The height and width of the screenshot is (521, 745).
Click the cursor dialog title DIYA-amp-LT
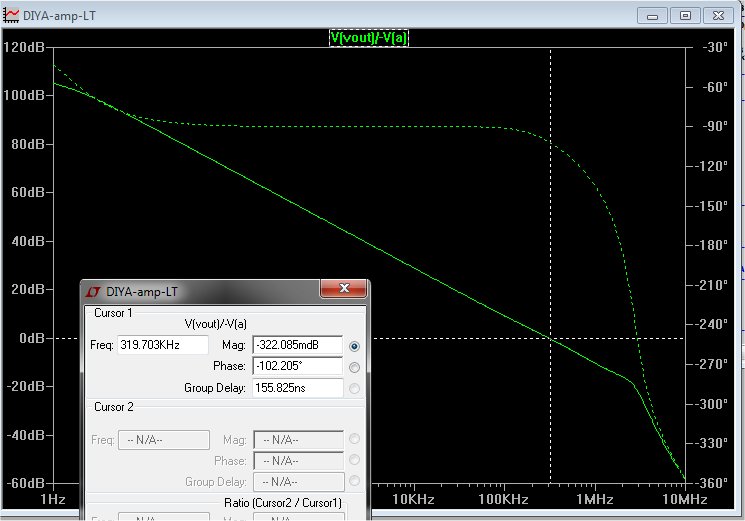(x=142, y=292)
